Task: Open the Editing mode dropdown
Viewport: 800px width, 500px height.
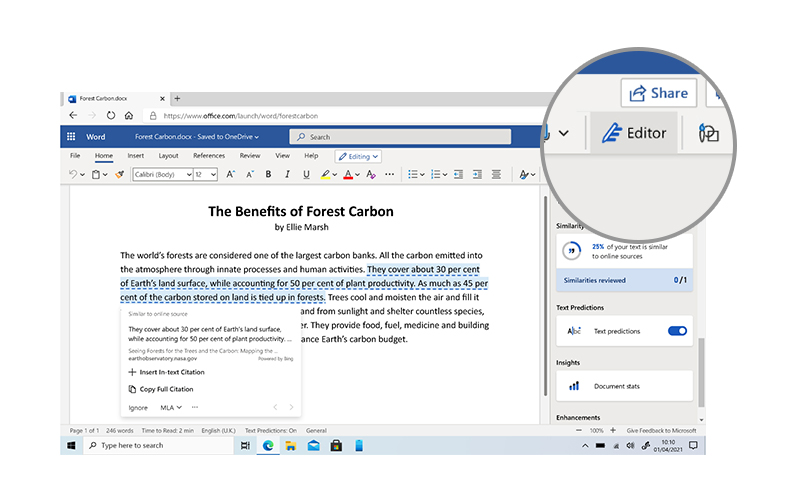Action: pos(359,157)
